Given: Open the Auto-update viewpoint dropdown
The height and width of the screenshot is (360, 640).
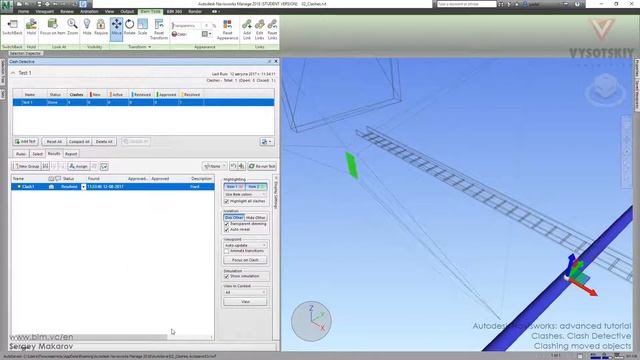Looking at the screenshot, I should point(245,245).
